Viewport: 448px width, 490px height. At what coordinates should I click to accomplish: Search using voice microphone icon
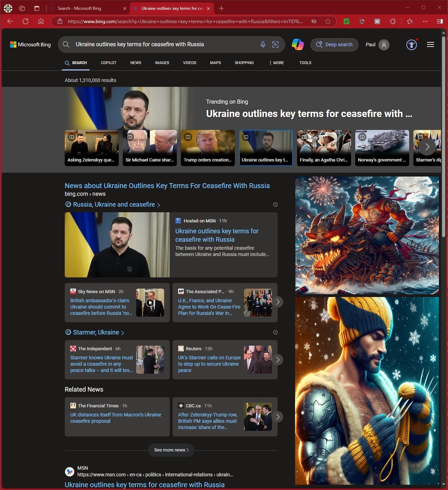point(263,44)
